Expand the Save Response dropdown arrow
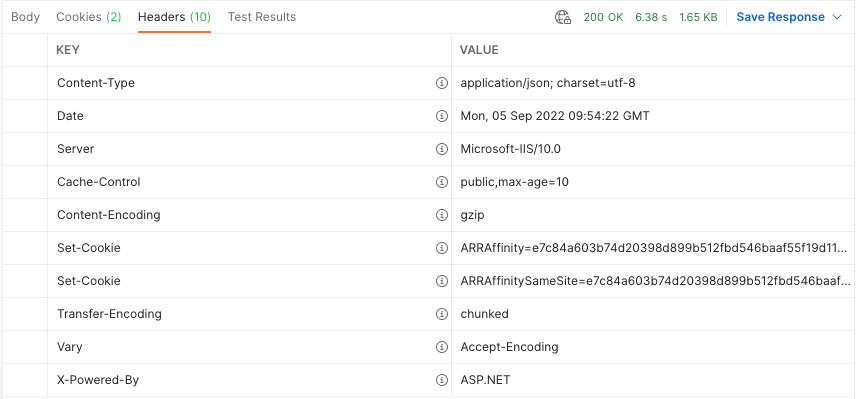 coord(837,17)
